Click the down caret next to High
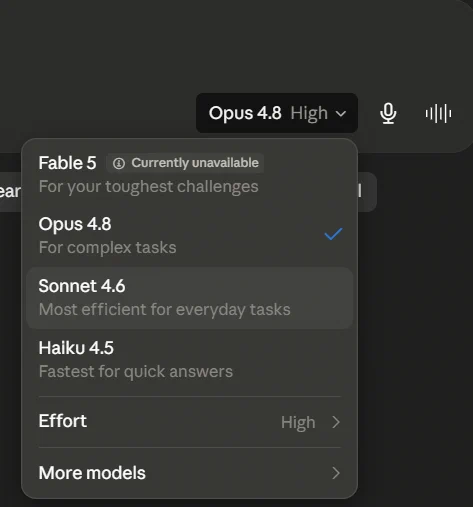Viewport: 473px width, 507px height. [x=341, y=114]
